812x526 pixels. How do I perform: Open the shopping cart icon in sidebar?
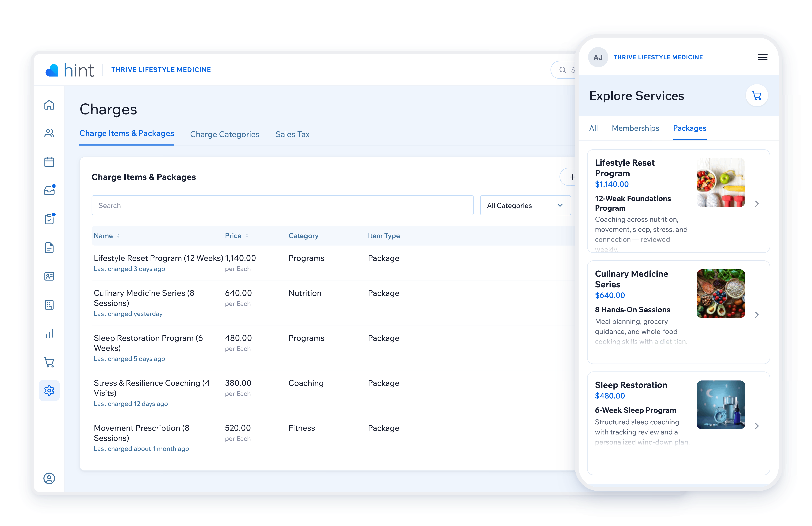tap(49, 362)
